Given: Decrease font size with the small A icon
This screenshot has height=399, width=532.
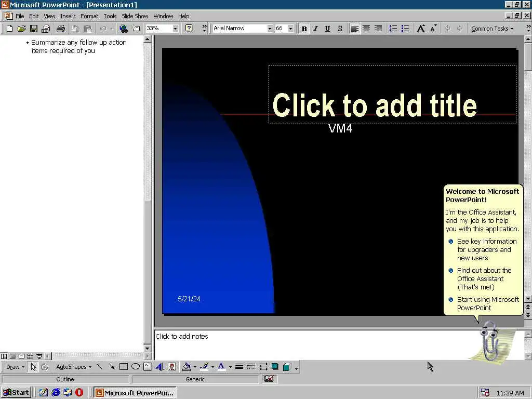Looking at the screenshot, I should [433, 29].
